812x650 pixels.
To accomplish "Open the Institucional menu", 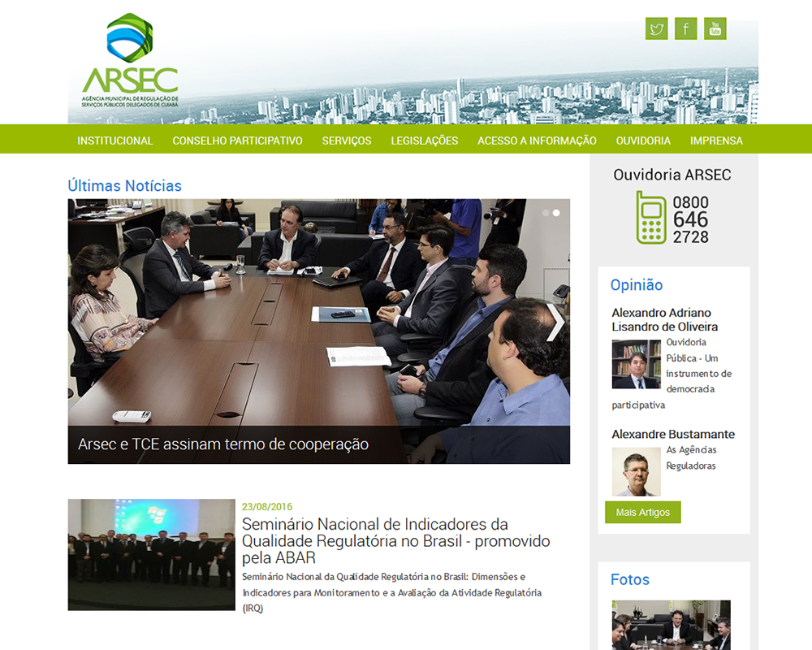I will click(x=114, y=141).
